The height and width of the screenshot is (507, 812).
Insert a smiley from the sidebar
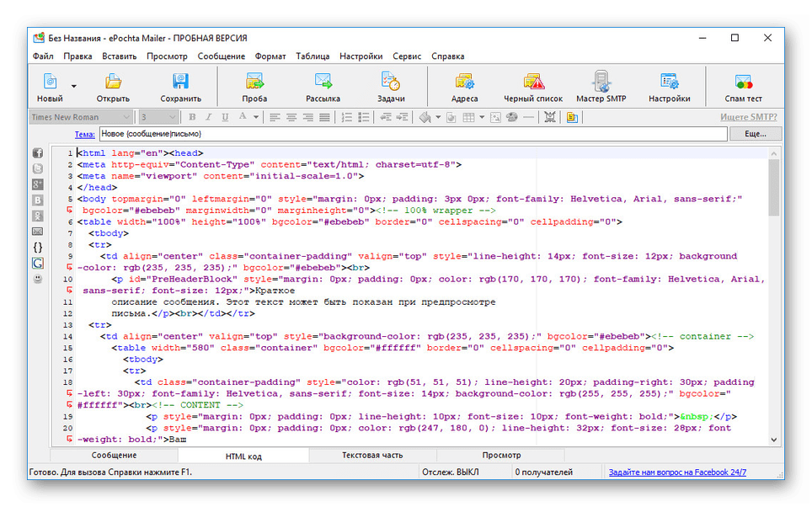37,279
